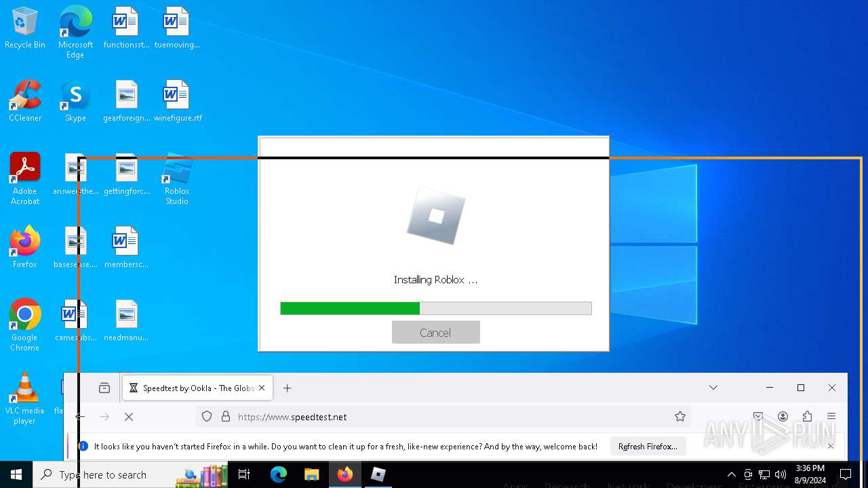Select the membersc... Word document on desktop
Image resolution: width=868 pixels, height=488 pixels.
tap(126, 248)
